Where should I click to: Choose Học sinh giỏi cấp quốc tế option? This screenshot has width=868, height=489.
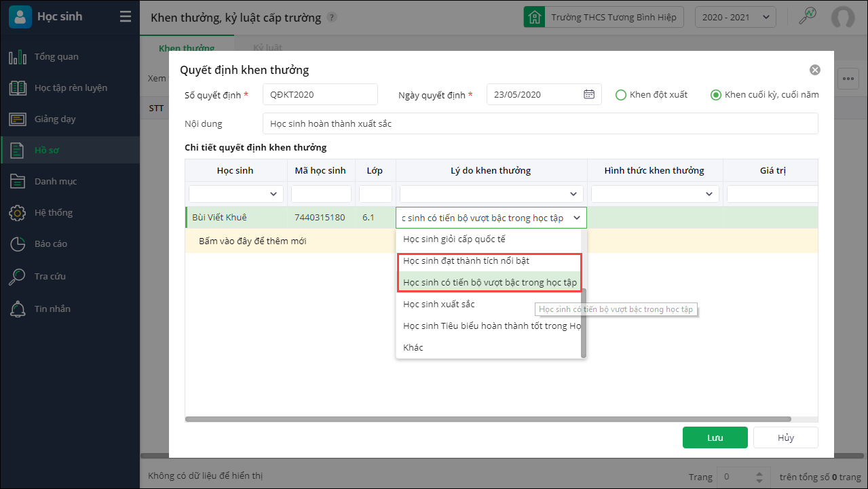tap(489, 239)
